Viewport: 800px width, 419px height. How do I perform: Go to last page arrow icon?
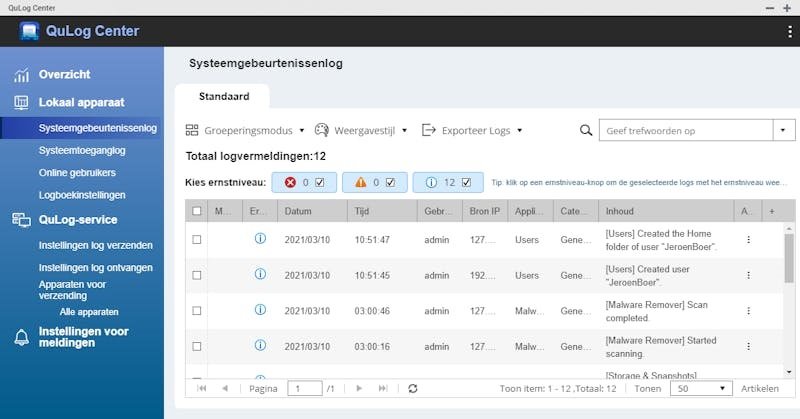click(383, 388)
